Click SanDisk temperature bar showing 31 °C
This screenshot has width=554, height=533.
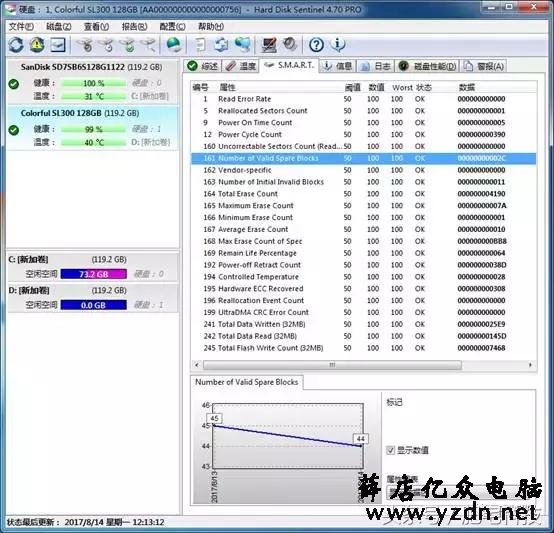[x=93, y=96]
